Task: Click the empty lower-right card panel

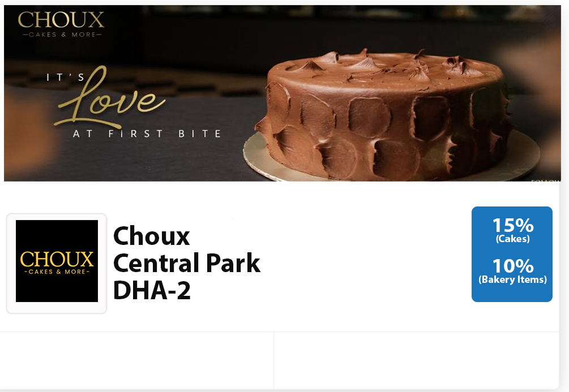Action: pos(417,360)
